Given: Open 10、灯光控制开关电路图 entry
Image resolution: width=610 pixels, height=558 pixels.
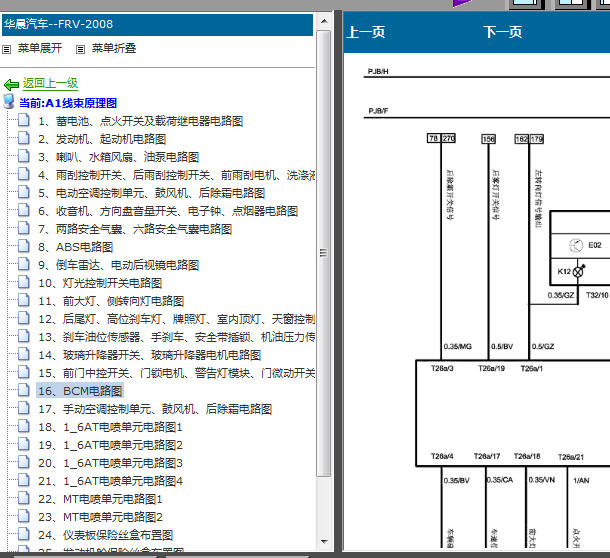Looking at the screenshot, I should [x=100, y=283].
